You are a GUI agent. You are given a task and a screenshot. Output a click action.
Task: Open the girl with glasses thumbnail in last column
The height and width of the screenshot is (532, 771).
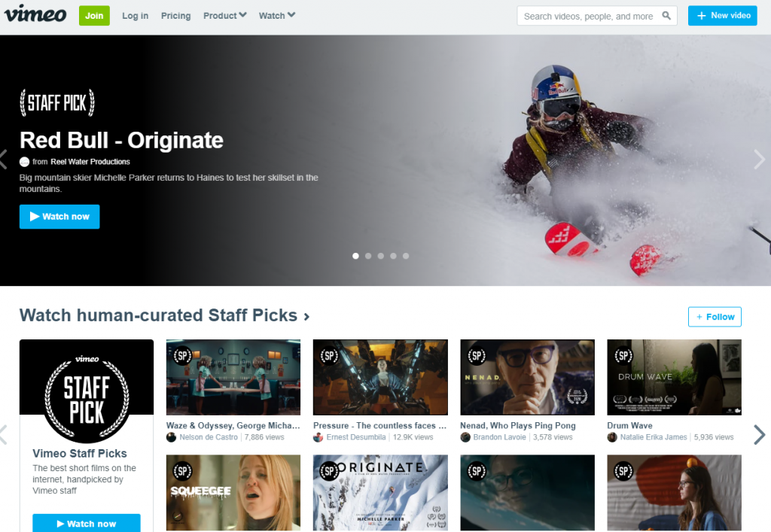tap(674, 493)
